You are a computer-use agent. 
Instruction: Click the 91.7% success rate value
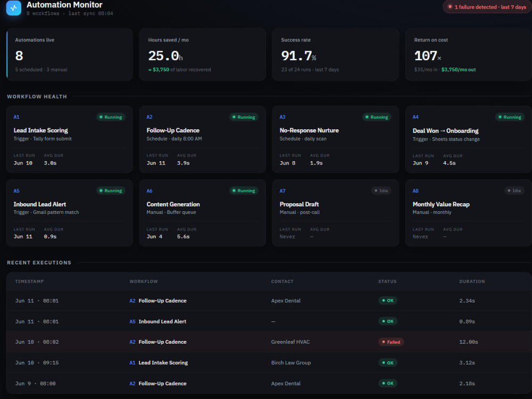pyautogui.click(x=298, y=56)
